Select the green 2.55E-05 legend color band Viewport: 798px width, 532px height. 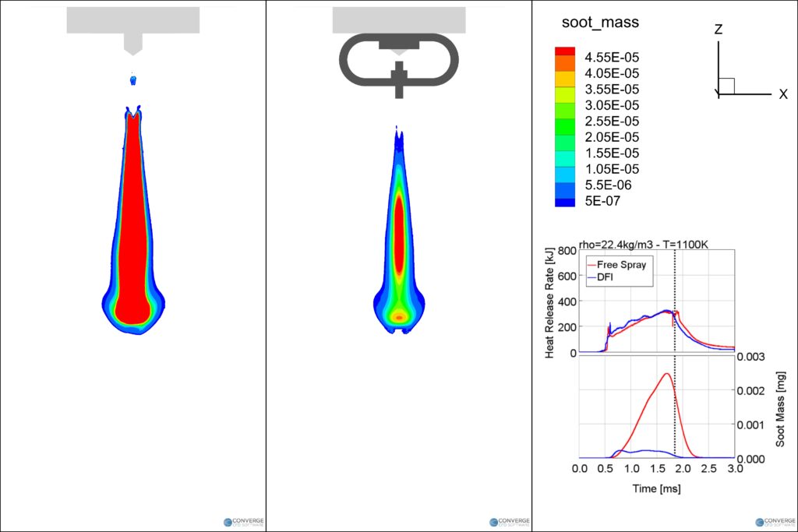click(x=563, y=121)
